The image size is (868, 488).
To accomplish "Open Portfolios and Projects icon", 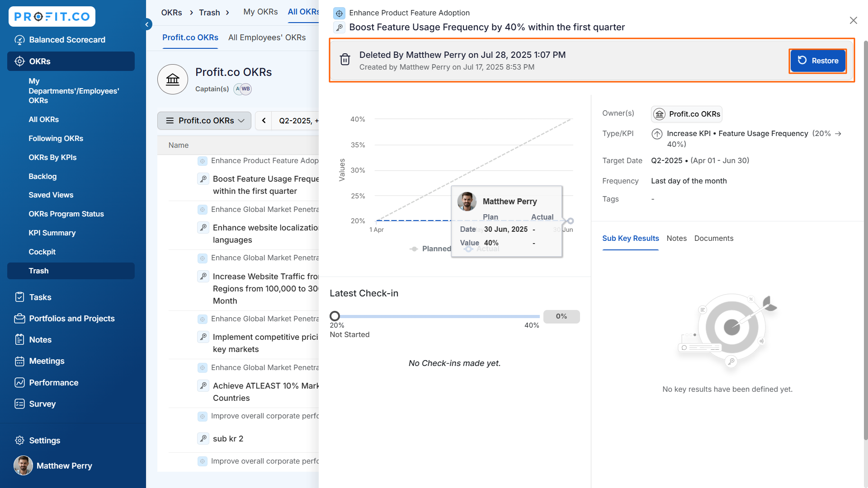I will (19, 318).
